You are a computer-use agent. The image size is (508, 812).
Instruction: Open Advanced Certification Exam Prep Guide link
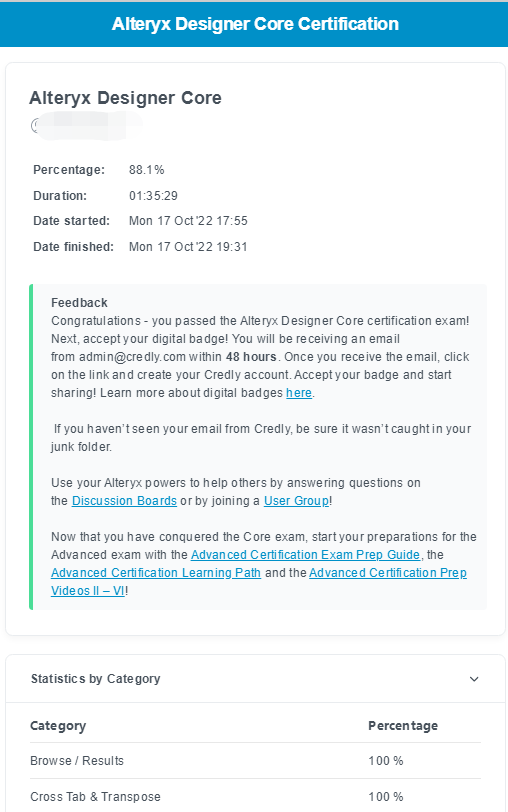305,555
